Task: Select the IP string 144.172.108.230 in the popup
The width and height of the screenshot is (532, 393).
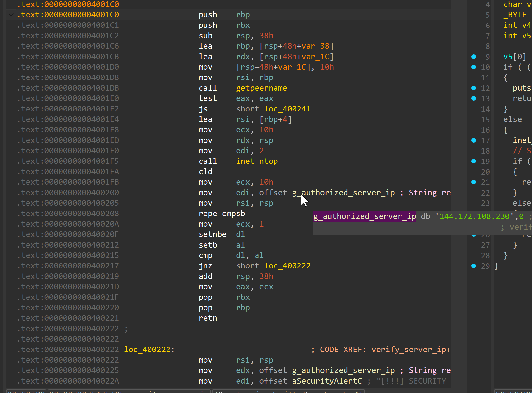Action: click(474, 216)
